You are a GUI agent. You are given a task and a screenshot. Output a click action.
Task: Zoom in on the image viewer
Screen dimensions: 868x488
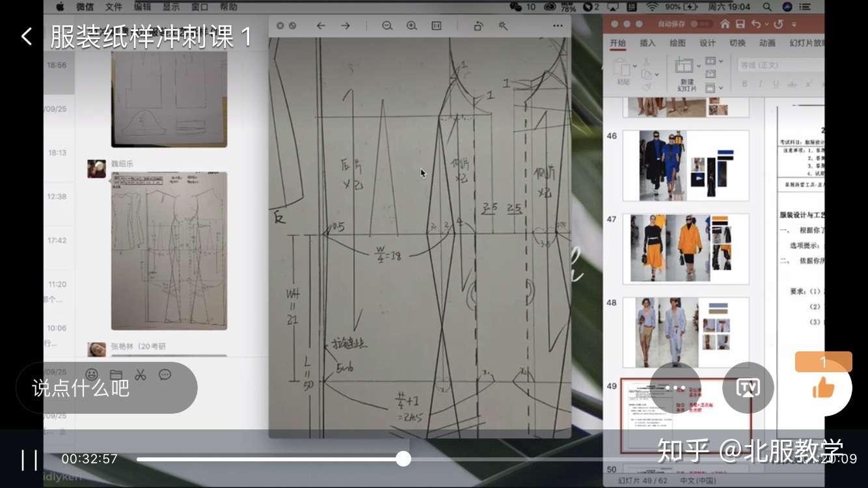412,26
